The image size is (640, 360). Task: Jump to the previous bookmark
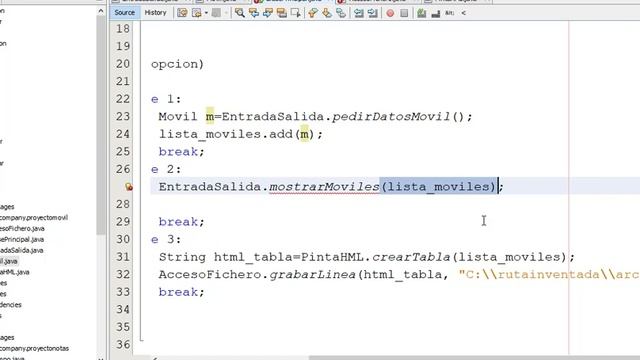[313, 13]
